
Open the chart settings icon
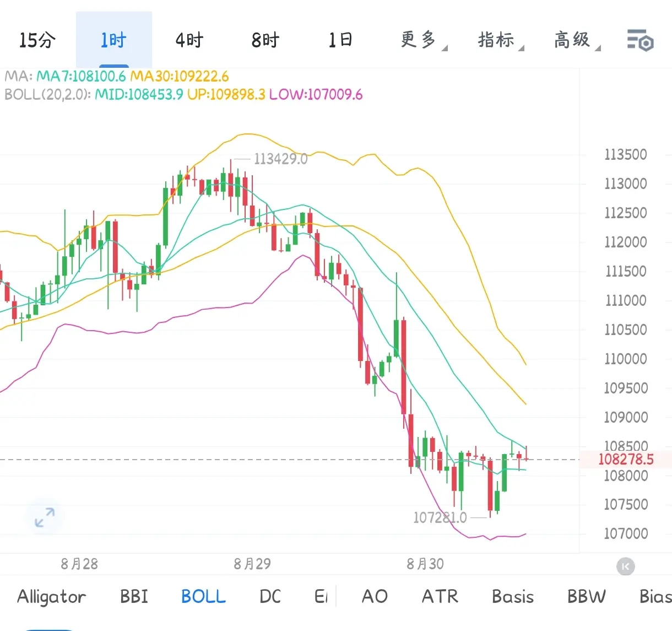[x=640, y=40]
